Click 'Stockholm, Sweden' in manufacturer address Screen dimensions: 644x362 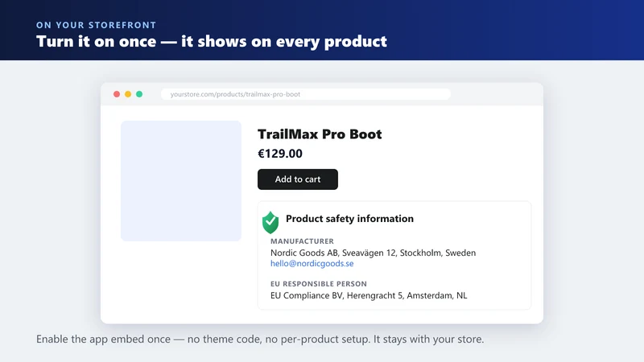coord(438,253)
